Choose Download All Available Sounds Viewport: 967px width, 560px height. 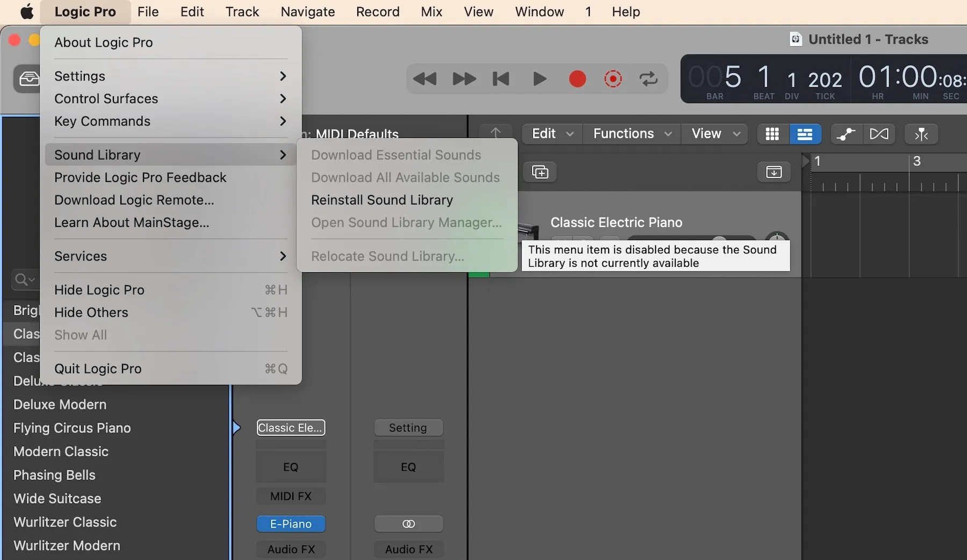click(406, 177)
